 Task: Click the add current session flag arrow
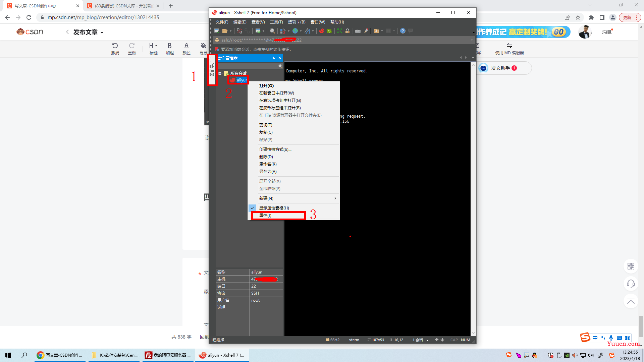point(217,49)
